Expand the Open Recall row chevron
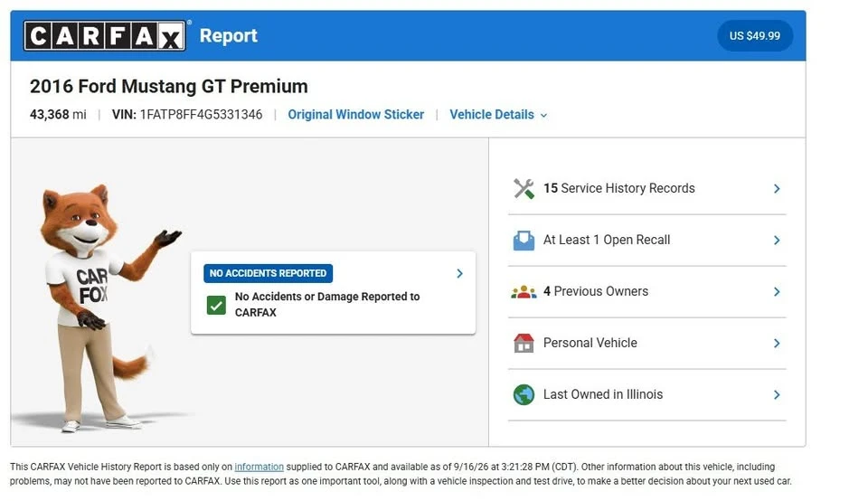Image resolution: width=868 pixels, height=501 pixels. pos(777,241)
